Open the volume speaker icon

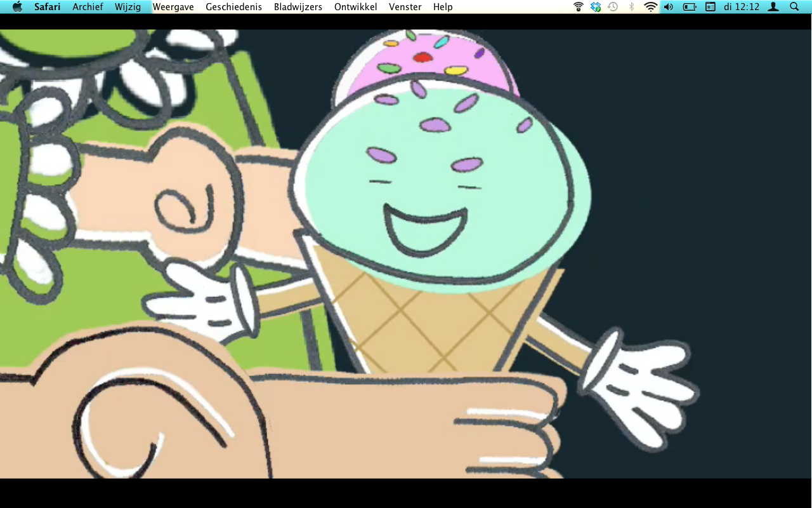669,7
